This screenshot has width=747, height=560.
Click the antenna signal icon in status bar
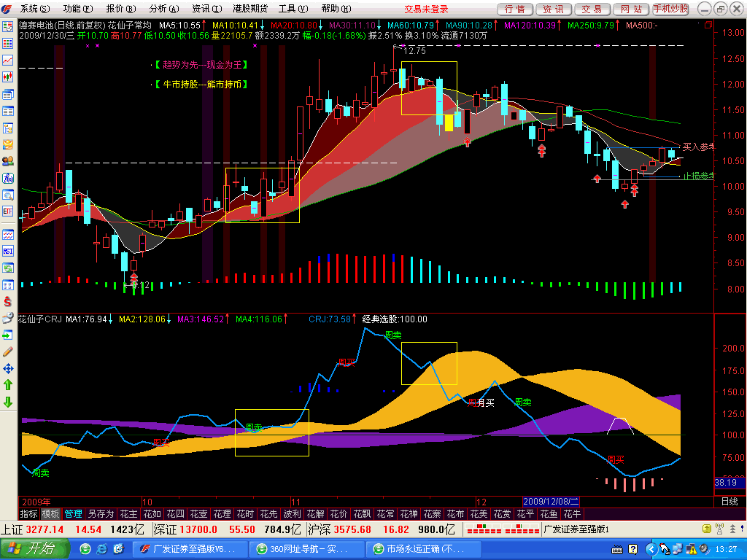[720, 529]
